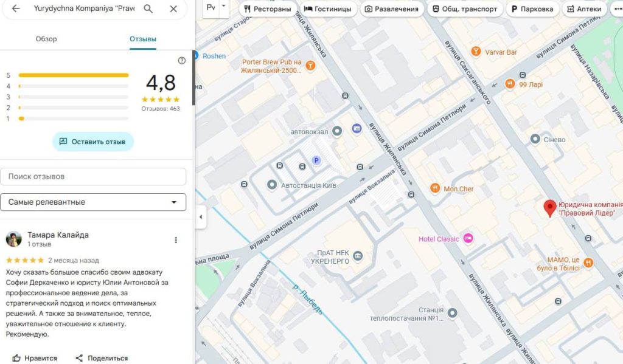Click the Сінево location marker
This screenshot has height=364, width=623.
tap(535, 139)
